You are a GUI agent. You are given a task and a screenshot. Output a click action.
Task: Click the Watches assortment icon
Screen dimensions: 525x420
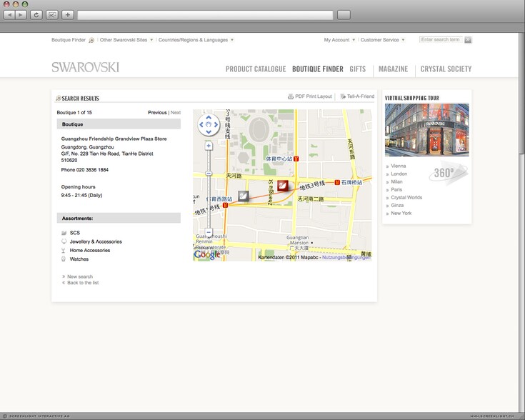click(64, 259)
